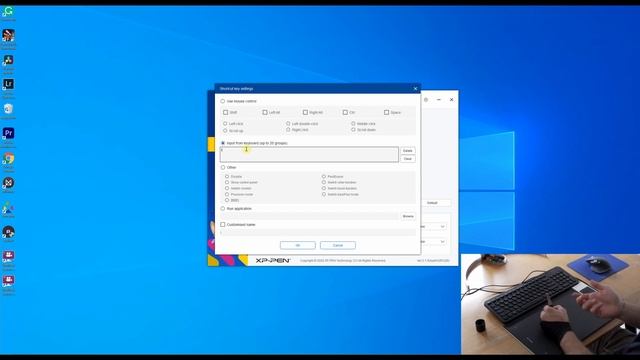The width and height of the screenshot is (640, 360).
Task: Tick the Left Alt checkbox
Action: 265,112
